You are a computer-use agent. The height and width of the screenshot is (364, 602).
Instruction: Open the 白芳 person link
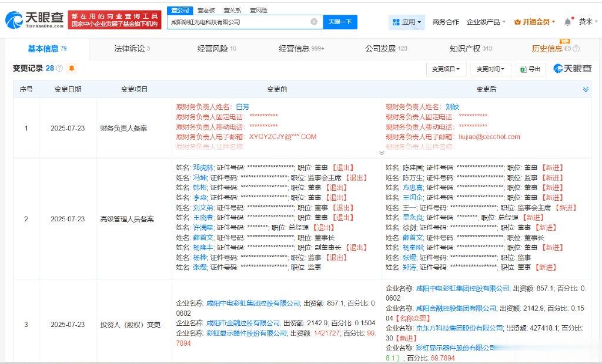(243, 107)
